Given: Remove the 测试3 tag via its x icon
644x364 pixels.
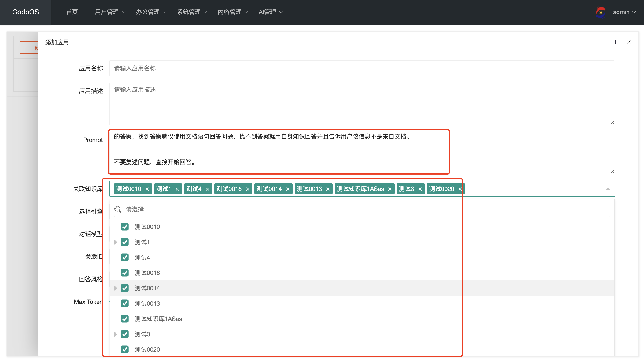Looking at the screenshot, I should (420, 189).
